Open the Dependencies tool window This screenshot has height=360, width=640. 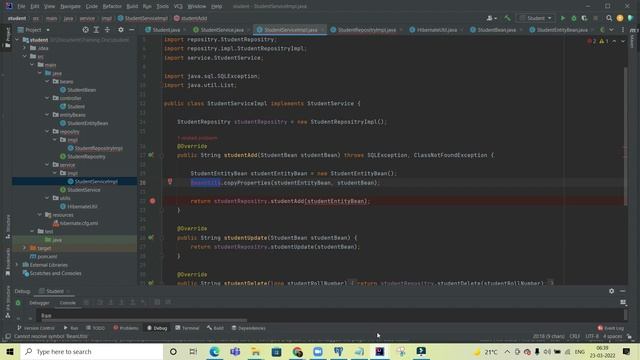tap(249, 328)
